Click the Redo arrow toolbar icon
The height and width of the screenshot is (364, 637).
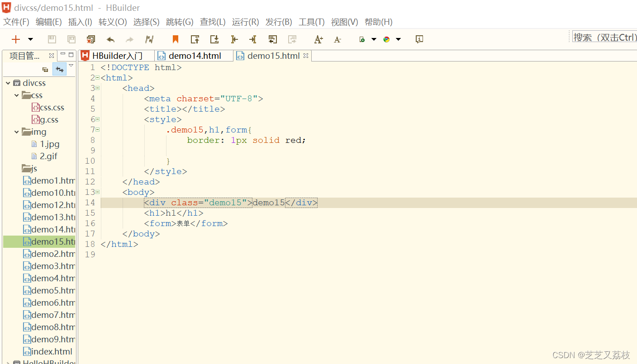pos(130,39)
